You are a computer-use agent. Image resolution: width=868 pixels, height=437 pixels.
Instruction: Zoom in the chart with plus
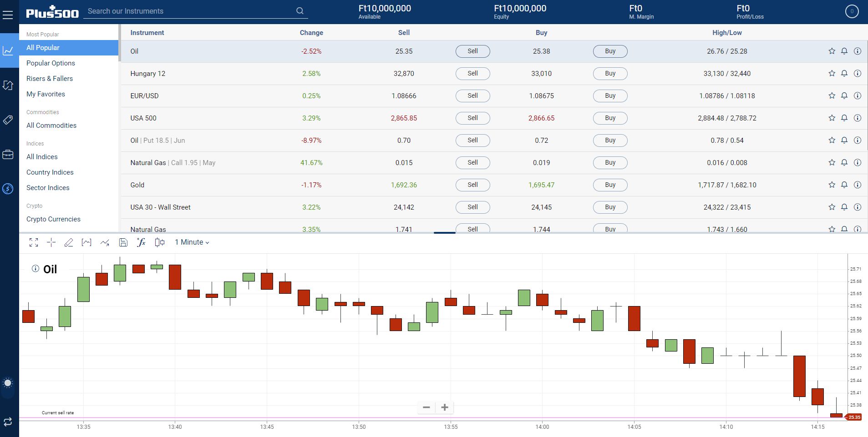click(445, 407)
